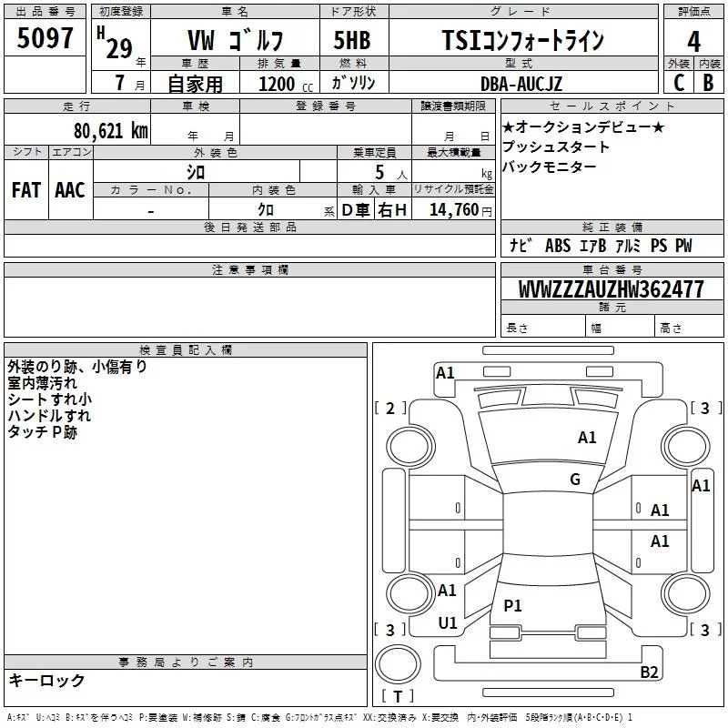Click the interior grade B cell

click(708, 83)
